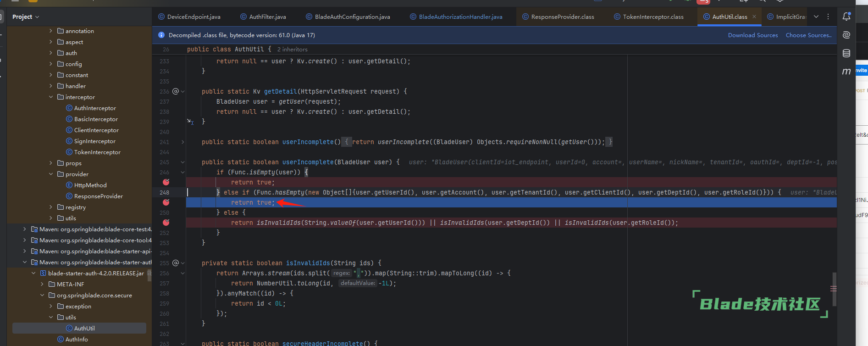
Task: Click the Choose Sources link
Action: click(808, 35)
